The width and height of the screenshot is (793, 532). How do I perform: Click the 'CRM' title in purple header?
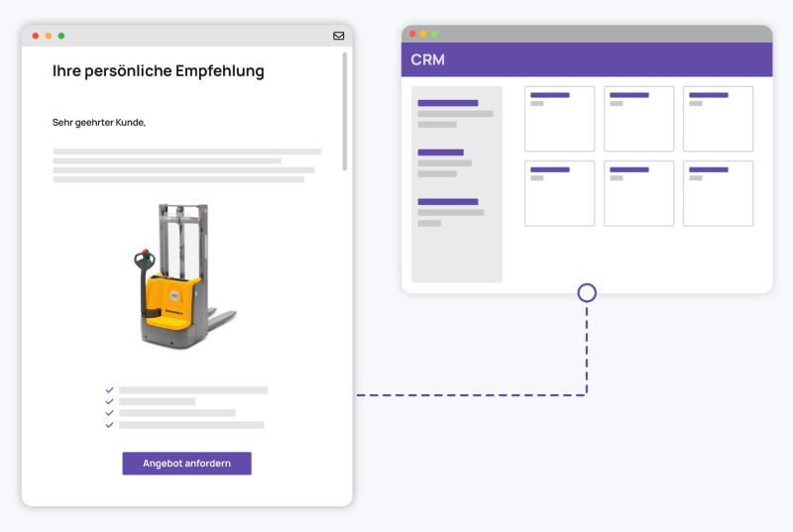point(428,59)
